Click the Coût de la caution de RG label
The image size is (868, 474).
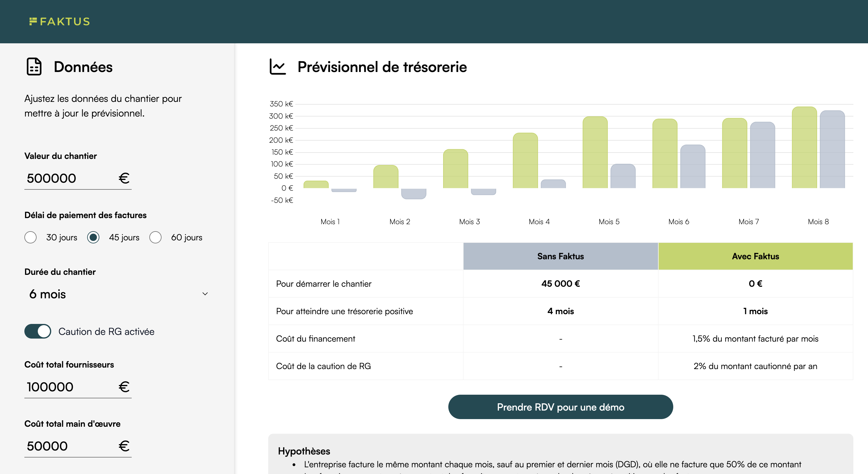tap(323, 366)
